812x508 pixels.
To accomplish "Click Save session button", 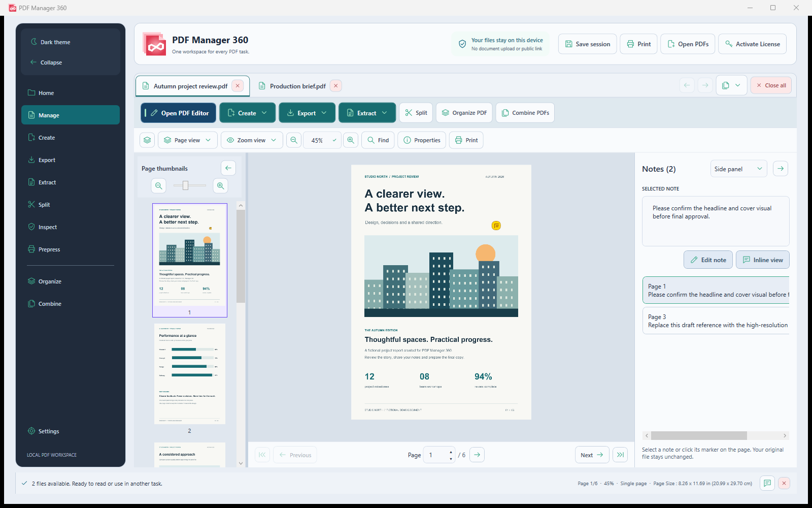I will (588, 44).
